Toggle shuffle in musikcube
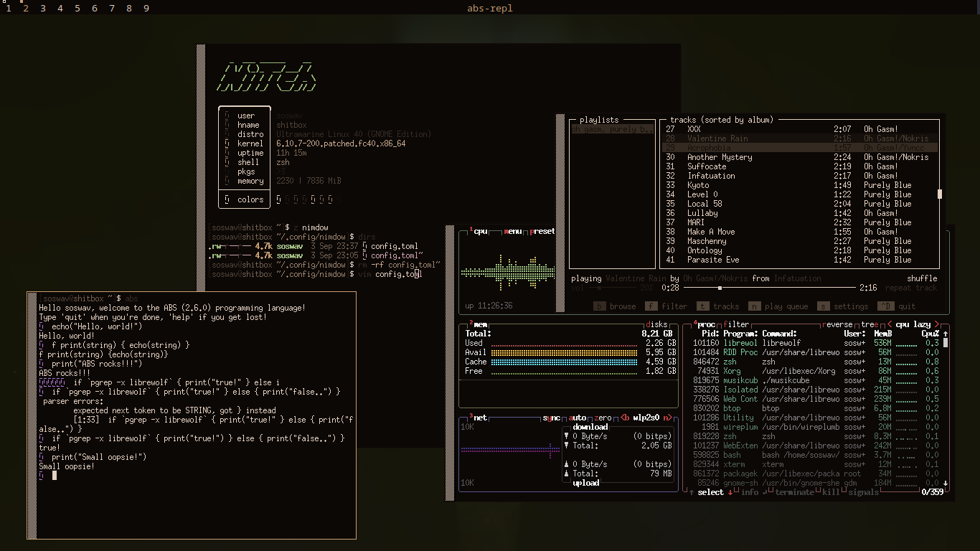This screenshot has width=980, height=551. (922, 278)
